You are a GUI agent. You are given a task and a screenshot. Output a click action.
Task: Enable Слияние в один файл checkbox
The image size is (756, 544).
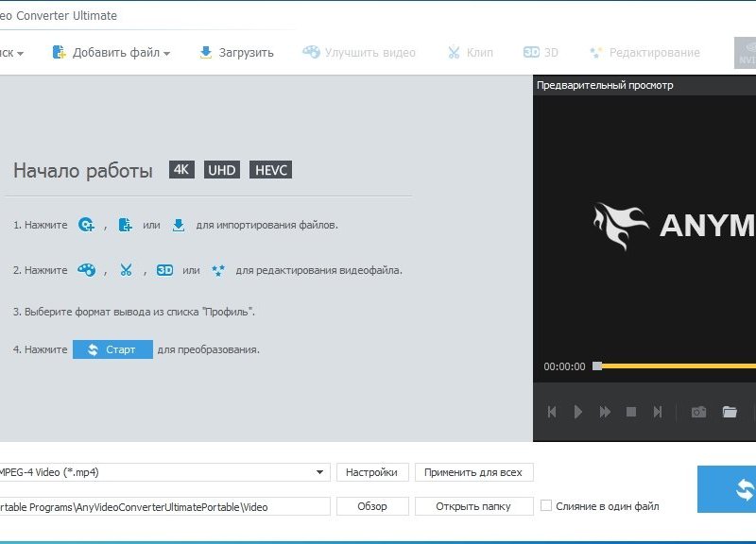[546, 505]
